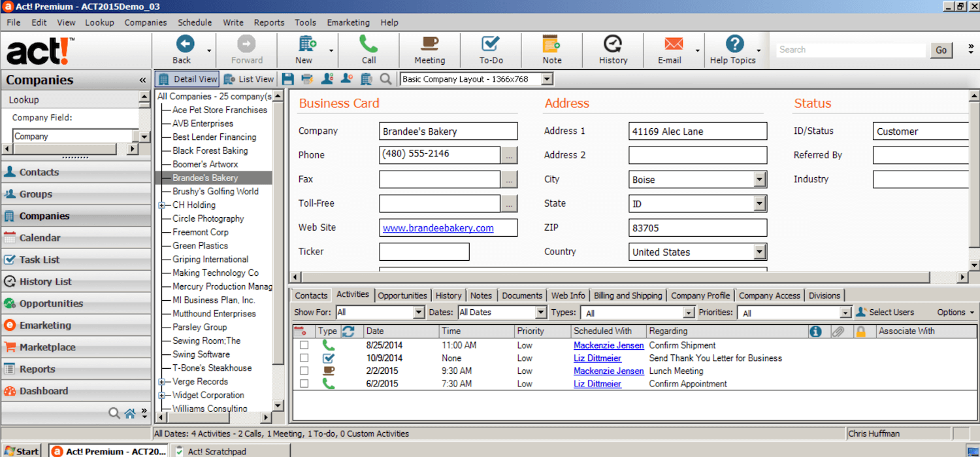This screenshot has height=457, width=980.
Task: Click the Go search button
Action: [941, 50]
